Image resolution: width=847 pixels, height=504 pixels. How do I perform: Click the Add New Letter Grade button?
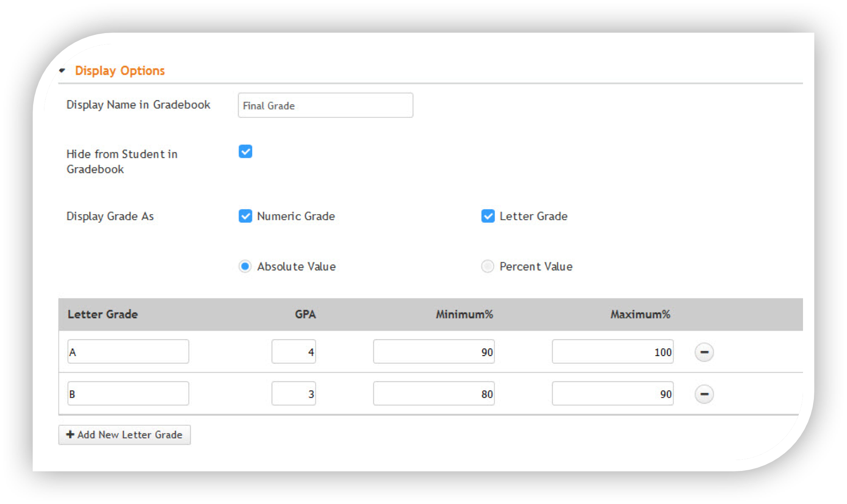point(125,434)
